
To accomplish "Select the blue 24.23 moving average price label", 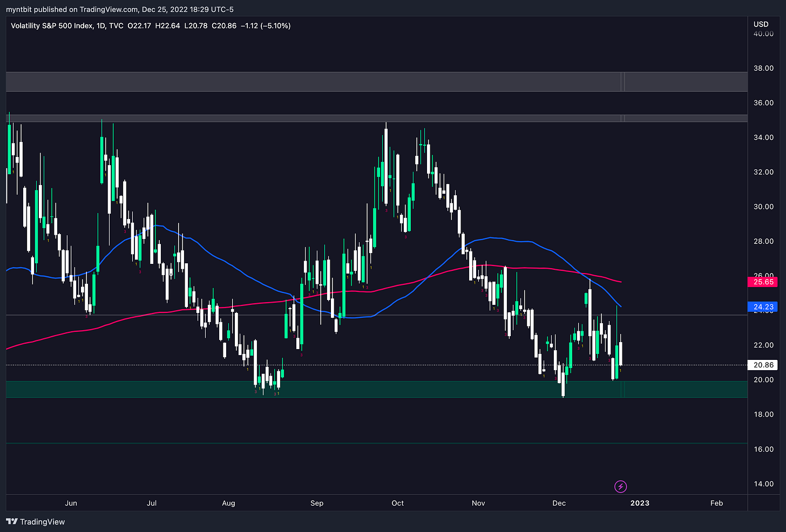I will point(762,306).
